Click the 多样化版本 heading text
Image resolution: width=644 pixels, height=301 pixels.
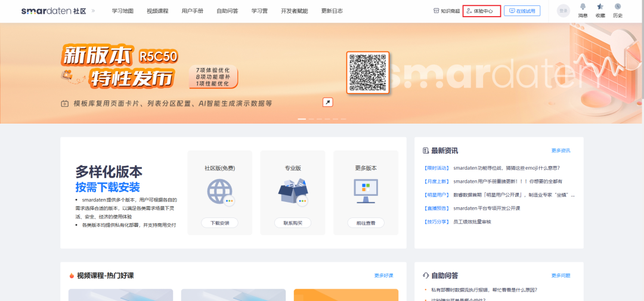pos(109,171)
